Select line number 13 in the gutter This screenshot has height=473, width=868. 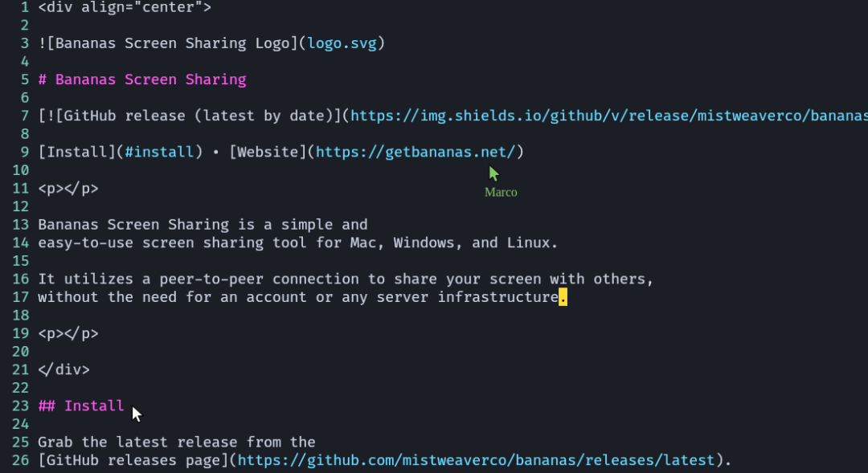coord(21,225)
